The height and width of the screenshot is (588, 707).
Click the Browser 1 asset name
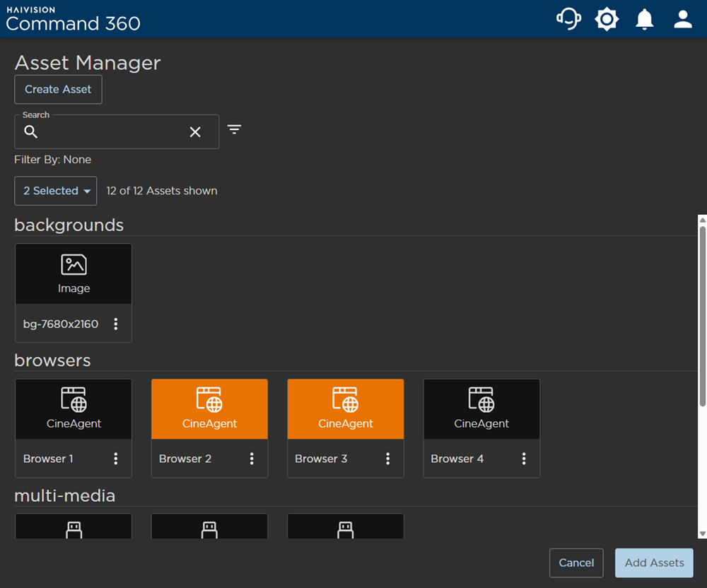click(48, 459)
